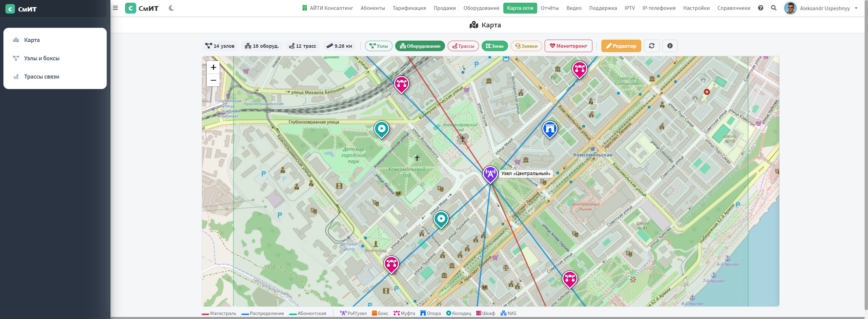Image resolution: width=868 pixels, height=319 pixels.
Task: Click the Распределение blue line legend
Action: (263, 313)
